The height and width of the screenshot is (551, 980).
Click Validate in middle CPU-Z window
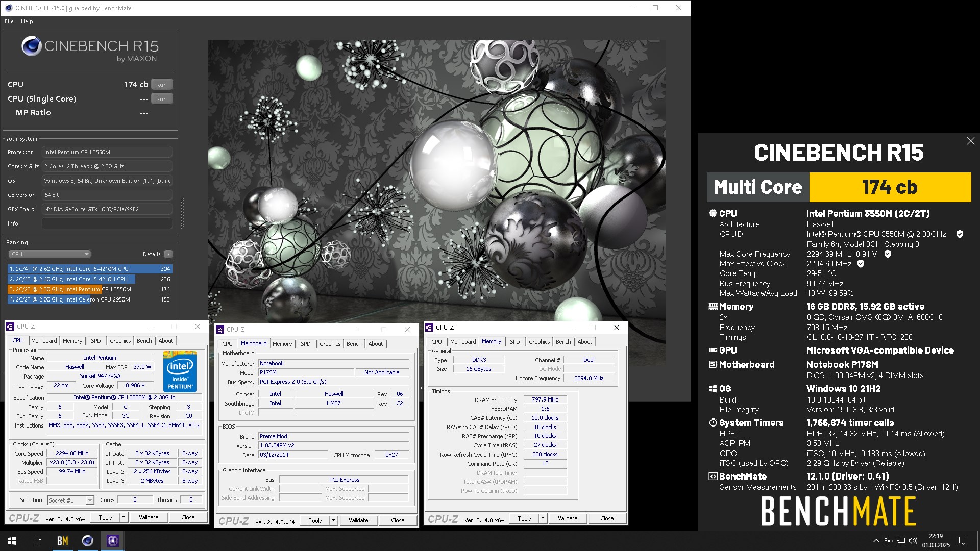tap(358, 520)
